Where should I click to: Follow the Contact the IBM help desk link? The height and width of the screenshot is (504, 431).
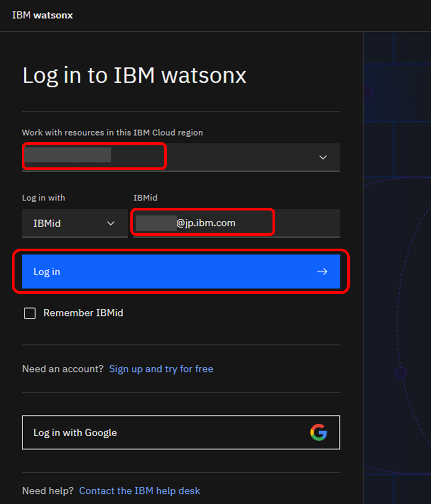[139, 491]
